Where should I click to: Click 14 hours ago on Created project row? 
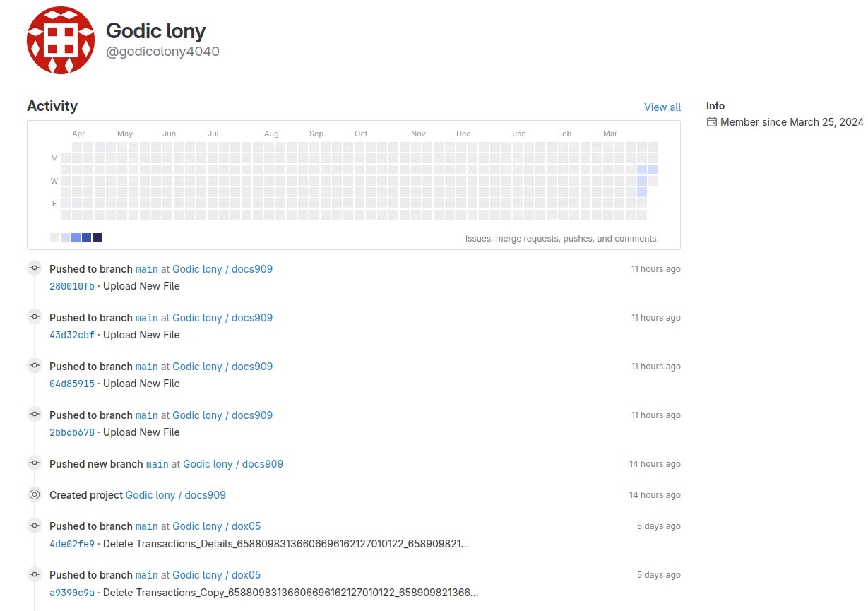tap(655, 495)
